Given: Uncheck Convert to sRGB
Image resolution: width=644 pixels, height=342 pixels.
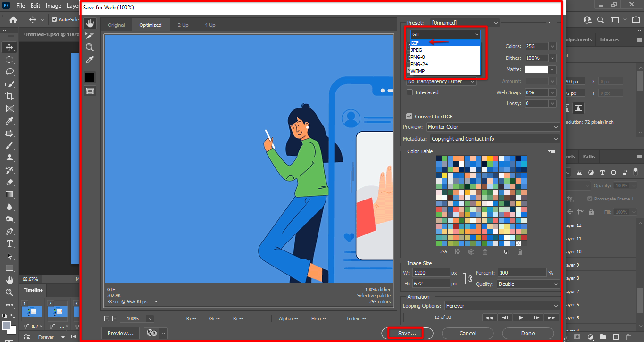Looking at the screenshot, I should coord(410,117).
